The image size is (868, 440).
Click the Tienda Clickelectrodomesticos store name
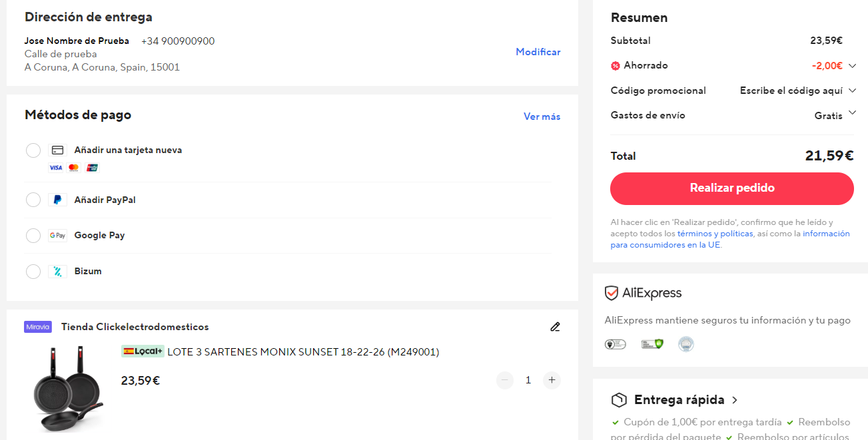(x=135, y=327)
